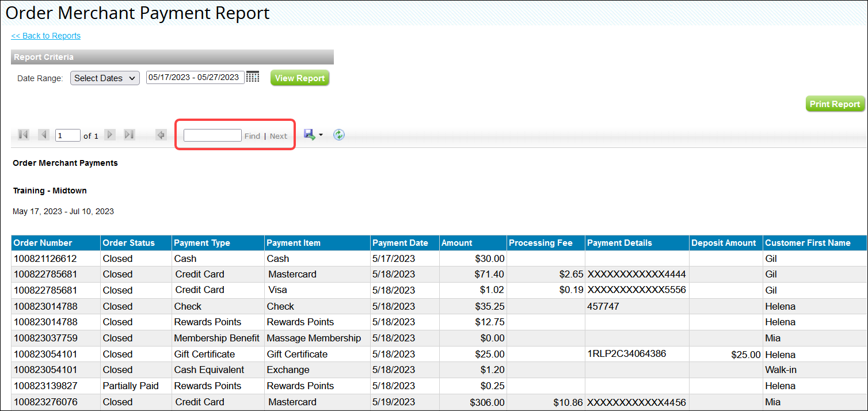Image resolution: width=868 pixels, height=411 pixels.
Task: Click amount $12.75
Action: coord(490,322)
